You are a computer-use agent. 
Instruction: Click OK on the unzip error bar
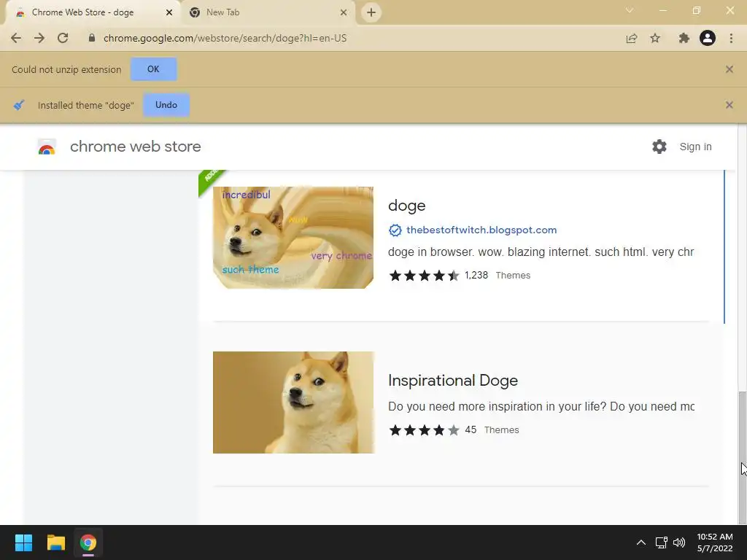pos(153,69)
